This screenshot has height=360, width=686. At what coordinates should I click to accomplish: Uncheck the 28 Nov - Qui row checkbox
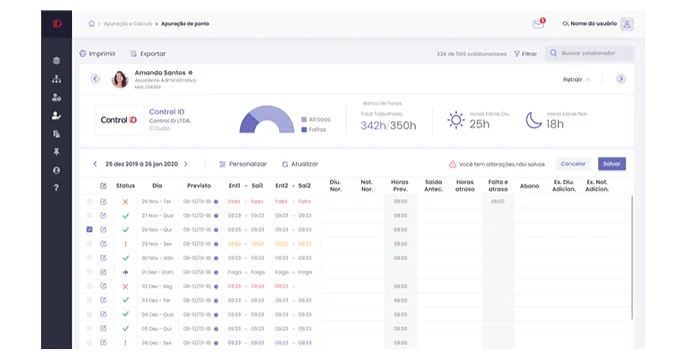pyautogui.click(x=89, y=230)
